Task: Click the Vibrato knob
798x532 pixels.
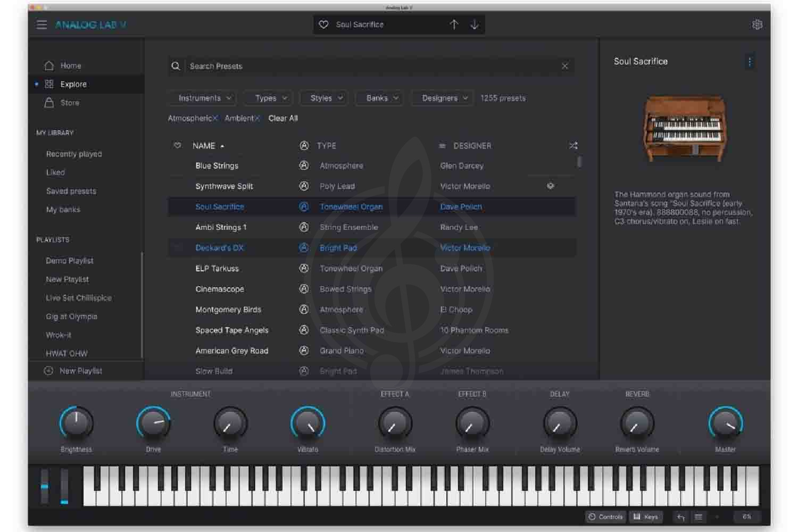Action: pyautogui.click(x=308, y=423)
